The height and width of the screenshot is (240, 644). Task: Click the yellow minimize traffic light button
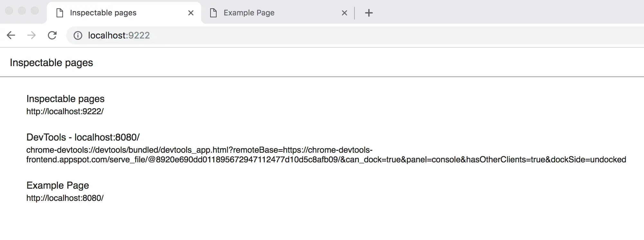(22, 11)
